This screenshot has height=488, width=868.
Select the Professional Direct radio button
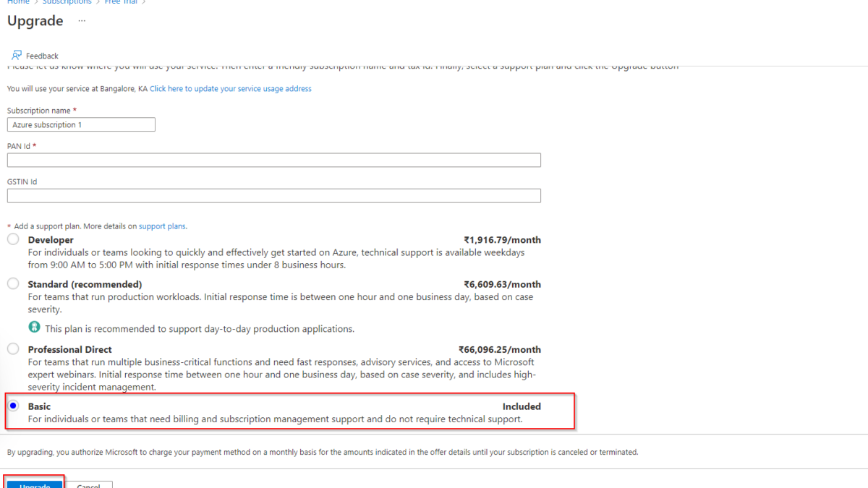click(x=13, y=349)
